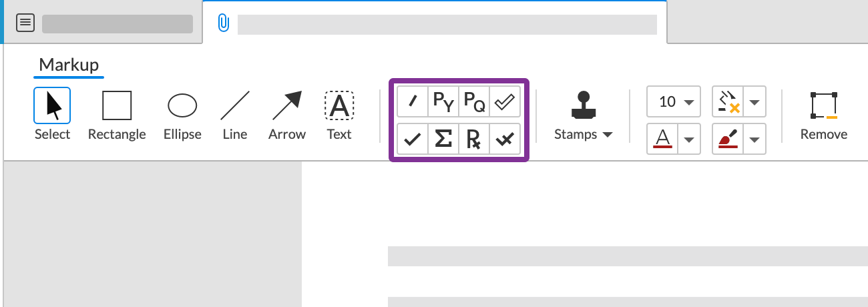This screenshot has width=868, height=307.
Task: Activate the Arrow drawing tool
Action: tap(287, 115)
